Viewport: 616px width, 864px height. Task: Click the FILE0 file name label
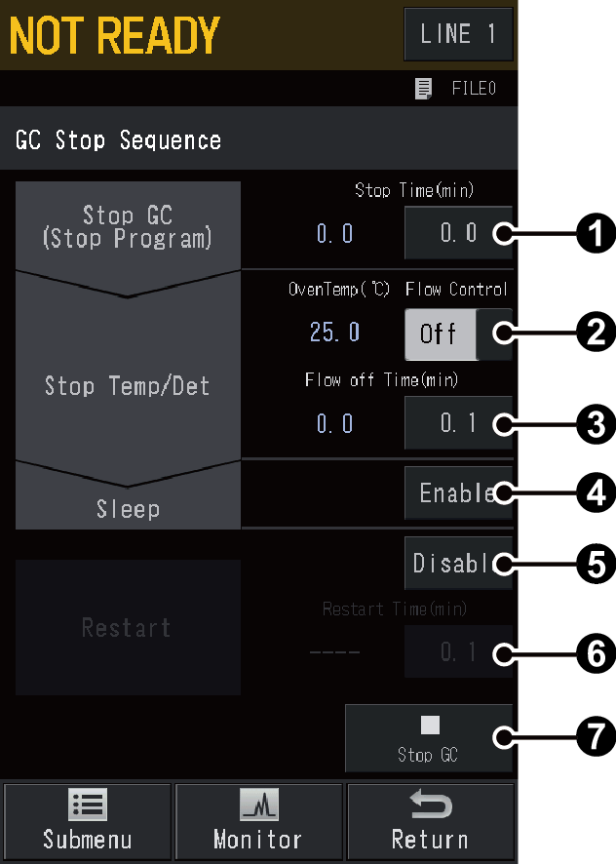(474, 89)
